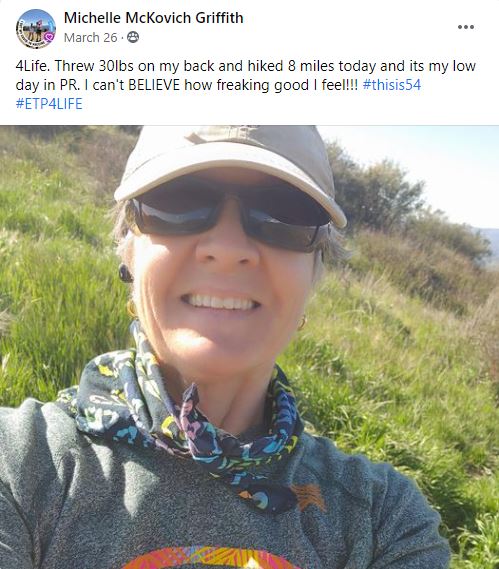Show the audience details popup for the post

pyautogui.click(x=133, y=37)
